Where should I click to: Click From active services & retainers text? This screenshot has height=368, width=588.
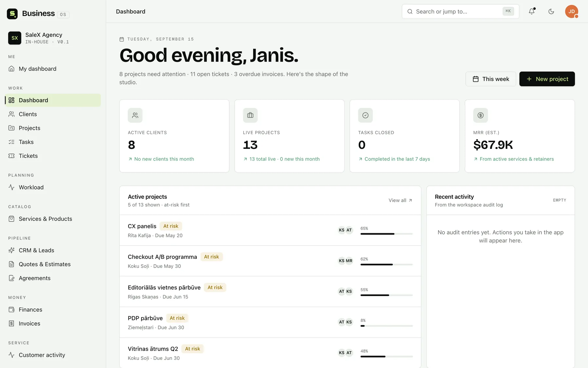point(517,159)
